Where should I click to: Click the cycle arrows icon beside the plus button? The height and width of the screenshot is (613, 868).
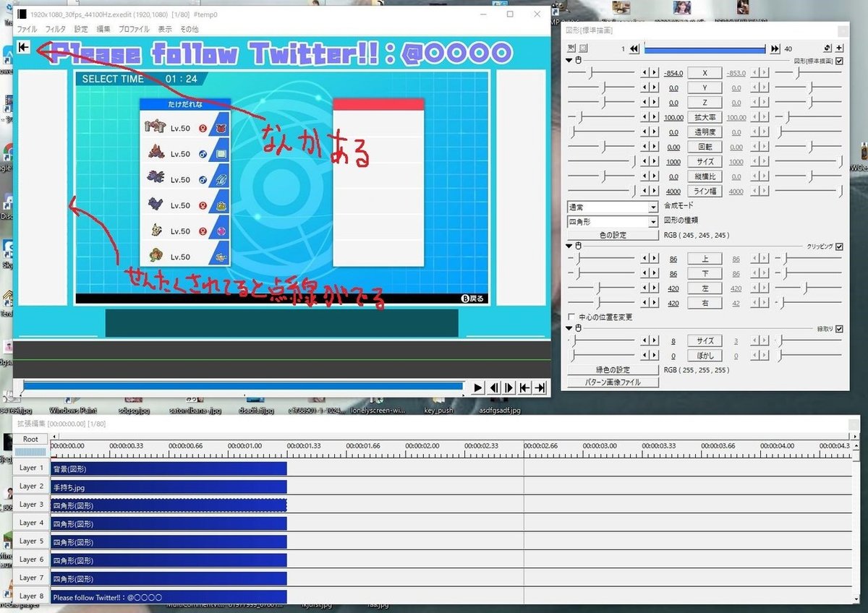[827, 48]
